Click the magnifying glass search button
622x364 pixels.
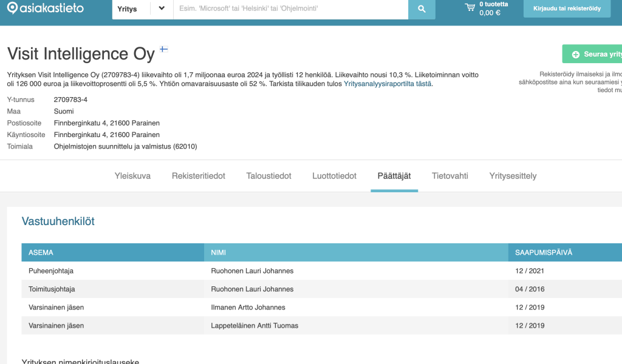click(422, 8)
